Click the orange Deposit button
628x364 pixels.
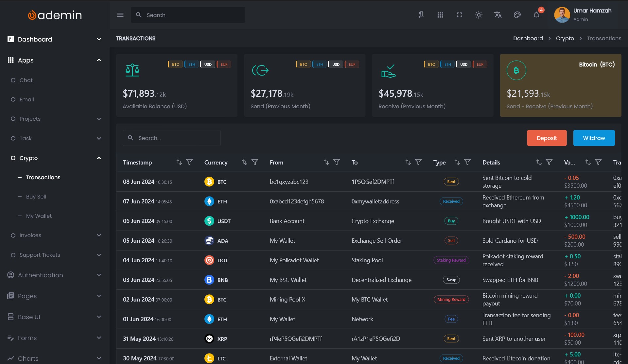547,138
